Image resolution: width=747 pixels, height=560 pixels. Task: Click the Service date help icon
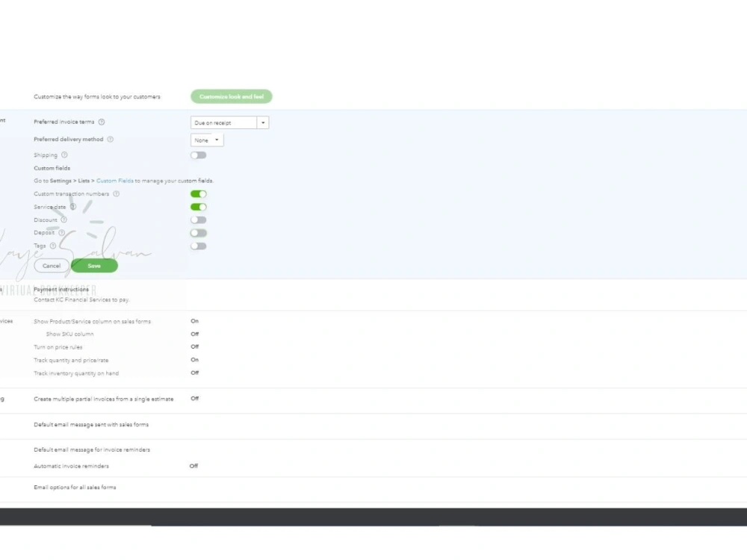pyautogui.click(x=73, y=207)
